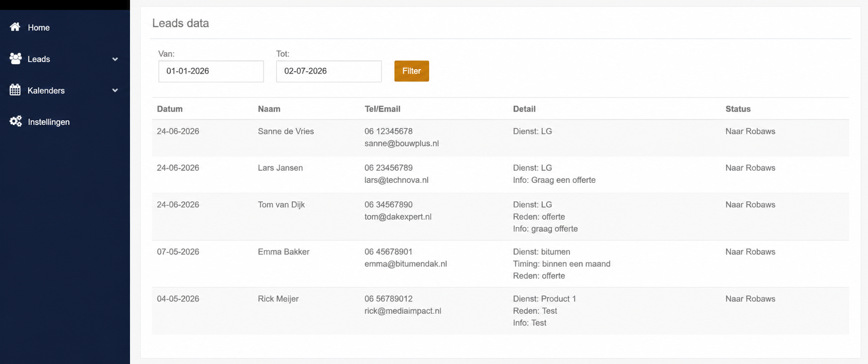Click "Info: graag offerte" in Tom's row

(x=545, y=229)
